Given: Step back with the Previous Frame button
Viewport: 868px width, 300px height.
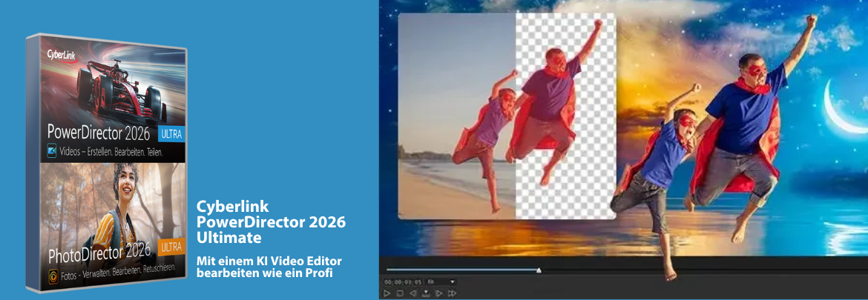Looking at the screenshot, I should (412, 293).
